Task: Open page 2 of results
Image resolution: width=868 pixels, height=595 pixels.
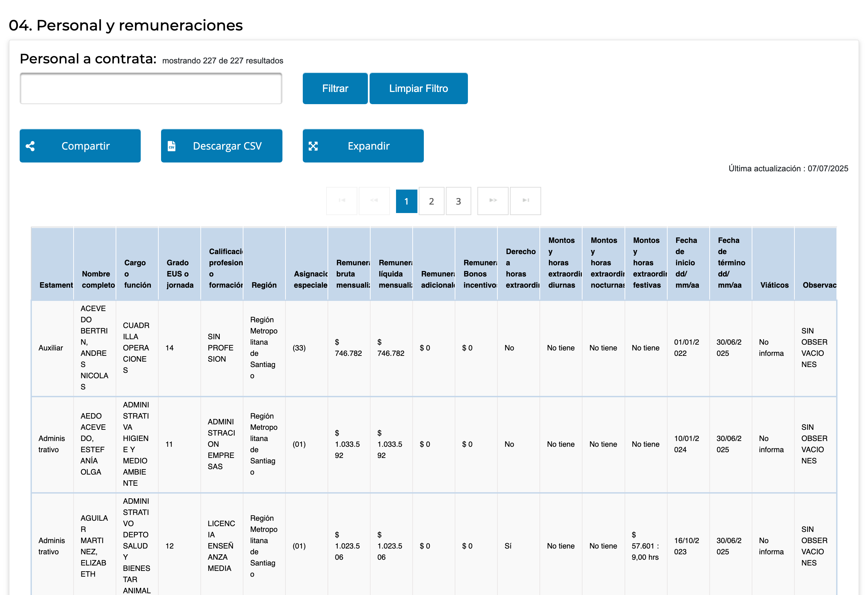Action: pyautogui.click(x=431, y=201)
